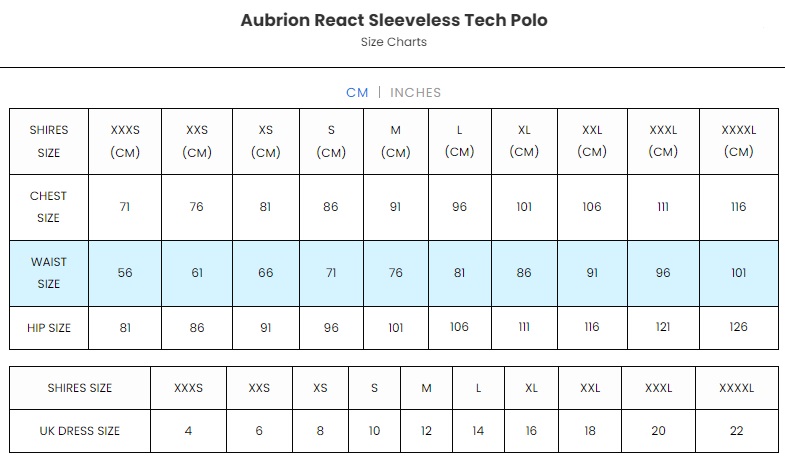785x466 pixels.
Task: Click the 'Aubrion React Sleeveless Tech Polo' title
Action: [x=394, y=20]
